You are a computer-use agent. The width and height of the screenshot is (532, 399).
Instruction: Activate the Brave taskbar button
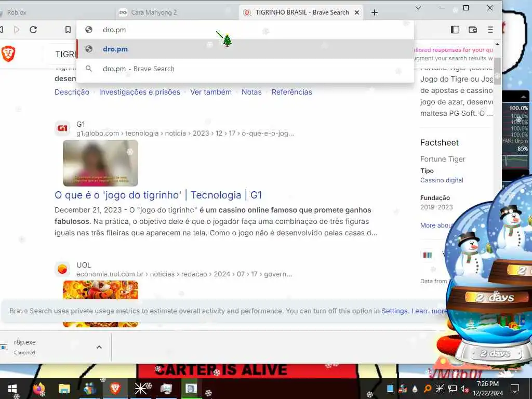click(115, 389)
